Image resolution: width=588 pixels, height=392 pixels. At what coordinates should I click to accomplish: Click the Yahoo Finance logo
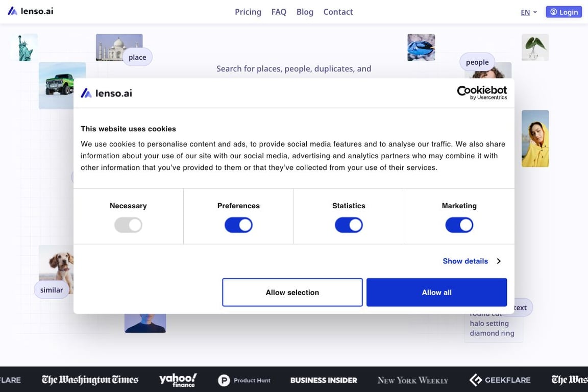(x=178, y=380)
